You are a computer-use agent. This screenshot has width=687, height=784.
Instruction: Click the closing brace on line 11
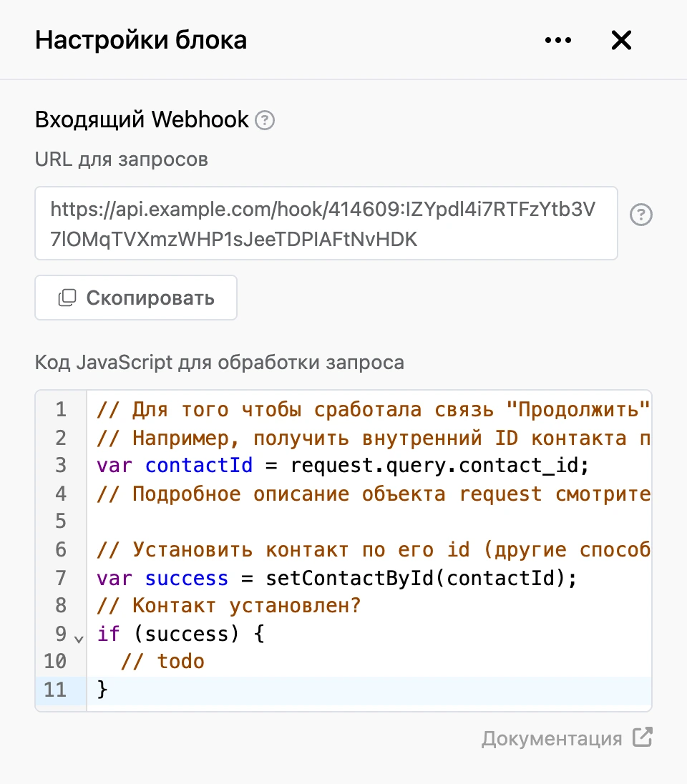point(102,690)
